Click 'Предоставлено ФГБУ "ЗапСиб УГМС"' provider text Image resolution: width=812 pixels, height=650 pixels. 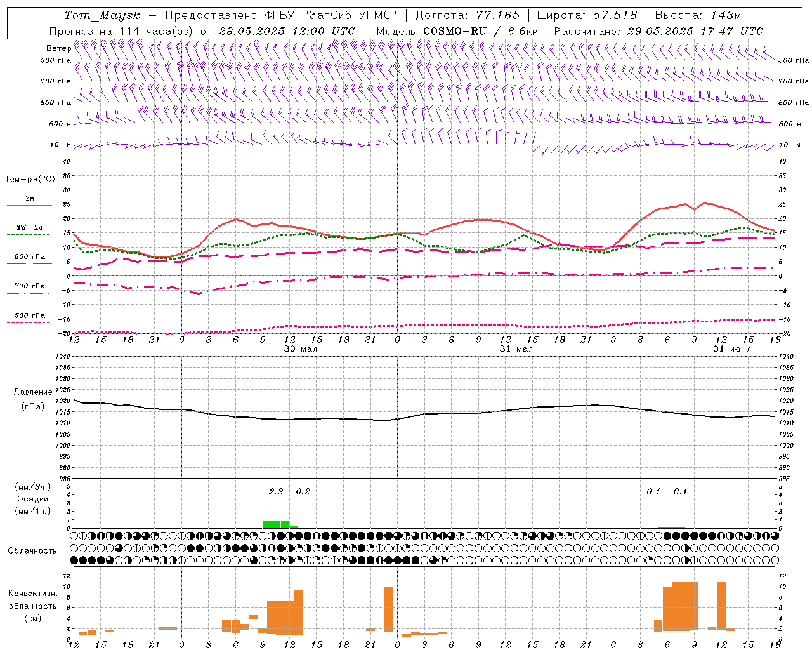pyautogui.click(x=281, y=15)
